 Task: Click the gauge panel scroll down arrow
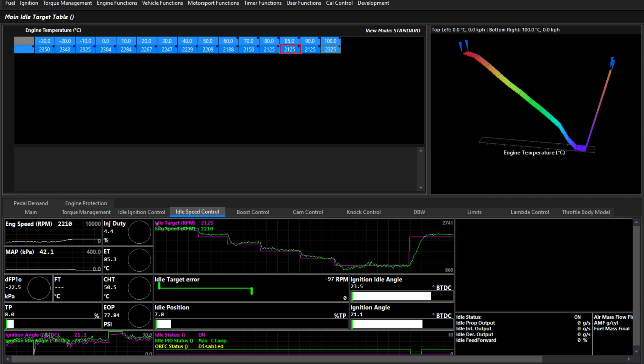coord(636,351)
